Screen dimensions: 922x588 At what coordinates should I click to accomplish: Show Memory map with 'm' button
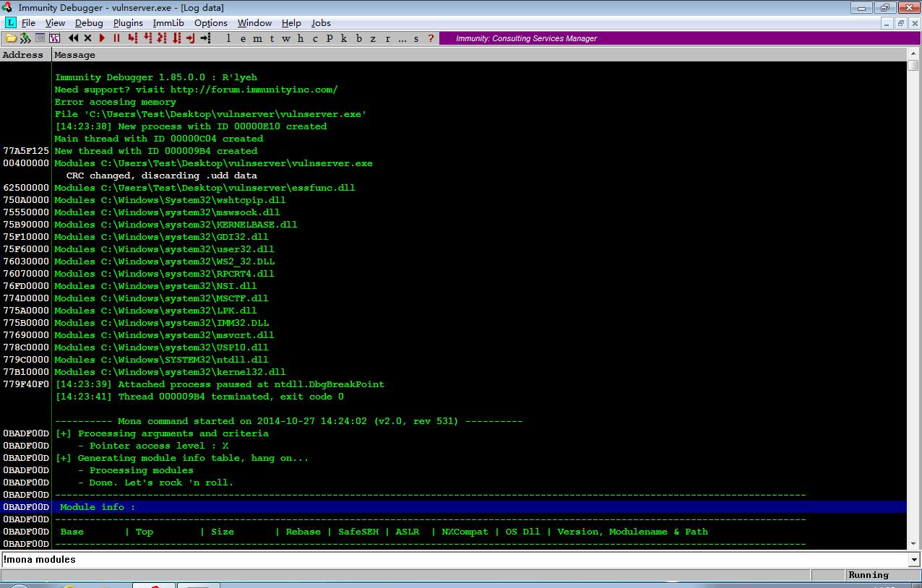pos(258,38)
